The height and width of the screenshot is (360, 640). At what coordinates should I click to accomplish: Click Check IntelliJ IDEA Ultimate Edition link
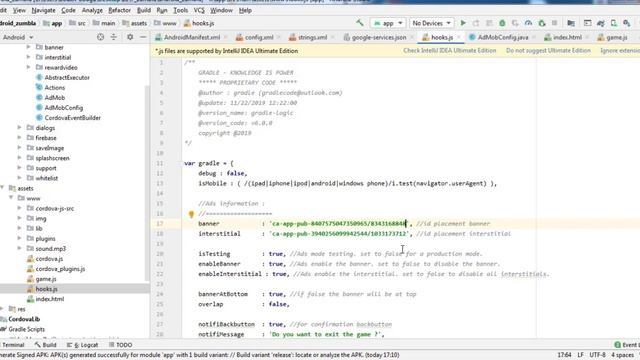[x=450, y=51]
